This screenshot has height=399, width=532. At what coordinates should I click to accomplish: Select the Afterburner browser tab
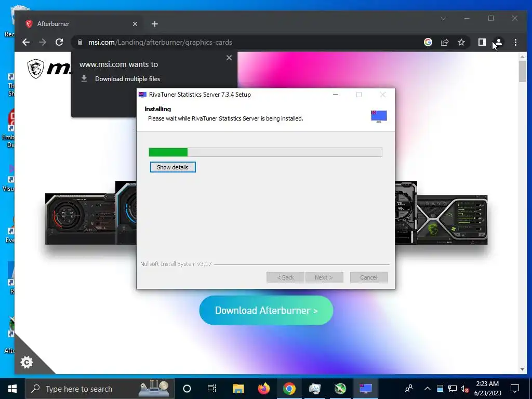(x=81, y=24)
